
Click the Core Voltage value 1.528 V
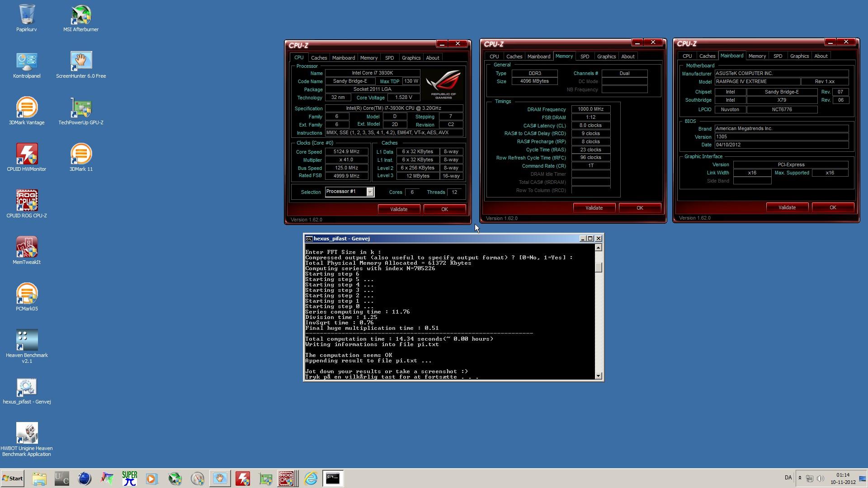pyautogui.click(x=403, y=98)
